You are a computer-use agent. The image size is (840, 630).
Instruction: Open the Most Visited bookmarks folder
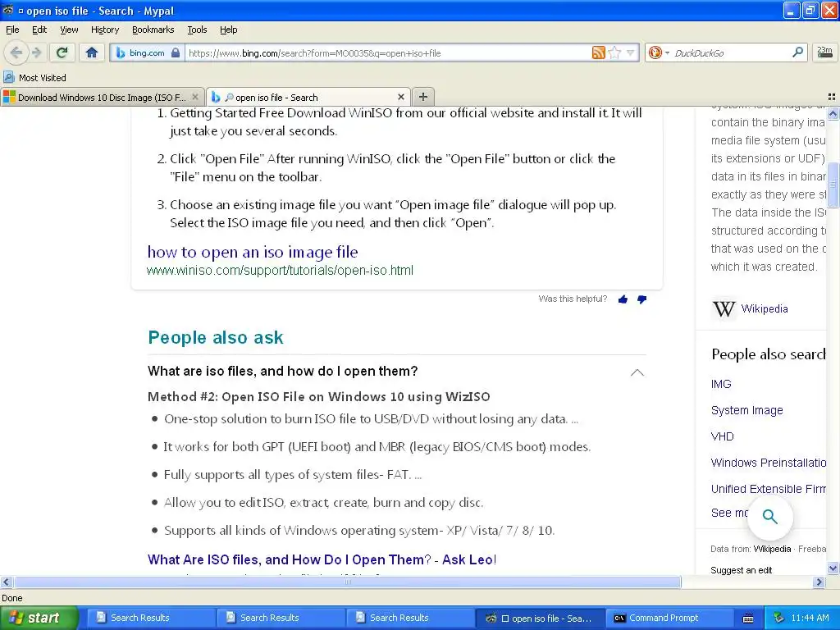(x=34, y=78)
